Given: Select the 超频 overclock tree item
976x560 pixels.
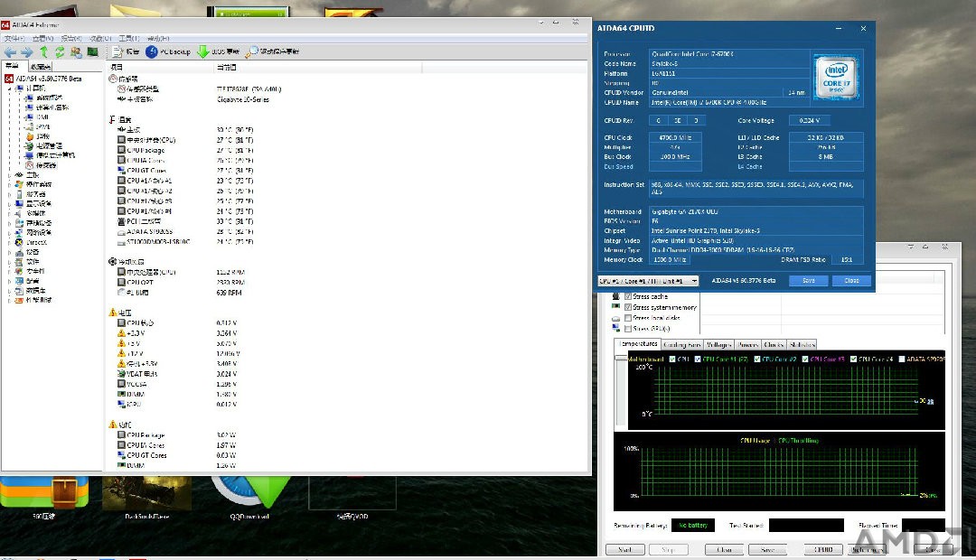Looking at the screenshot, I should (38, 136).
